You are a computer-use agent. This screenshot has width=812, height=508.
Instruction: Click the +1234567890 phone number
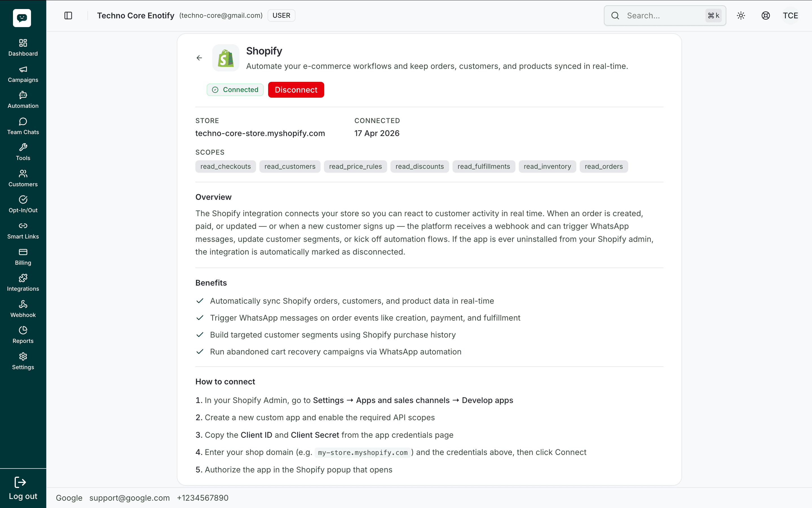click(x=203, y=498)
